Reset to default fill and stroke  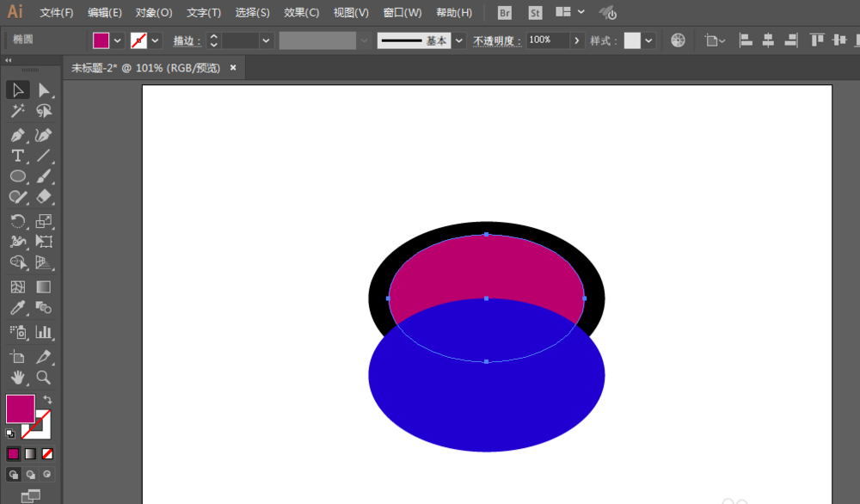pos(10,433)
